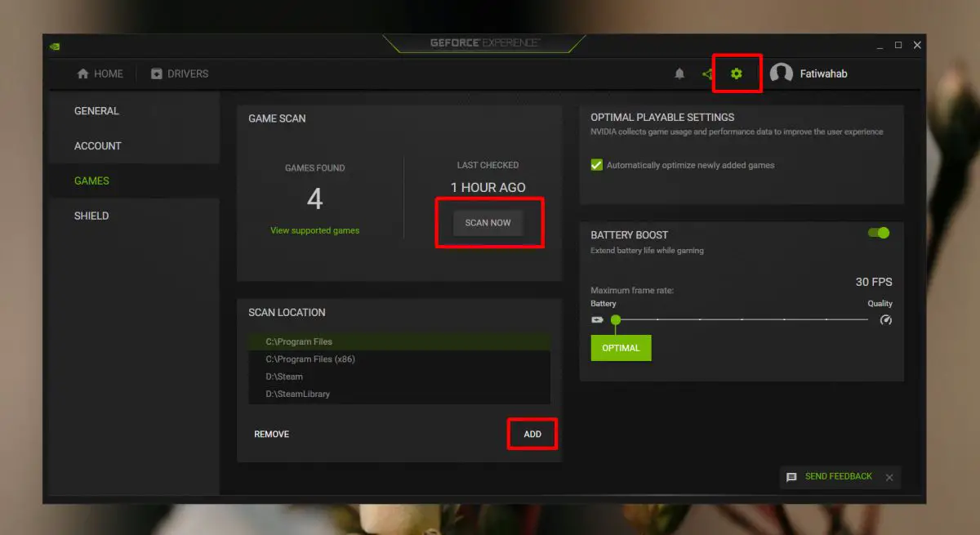The height and width of the screenshot is (535, 980).
Task: Switch to the Drivers tab
Action: coord(180,74)
